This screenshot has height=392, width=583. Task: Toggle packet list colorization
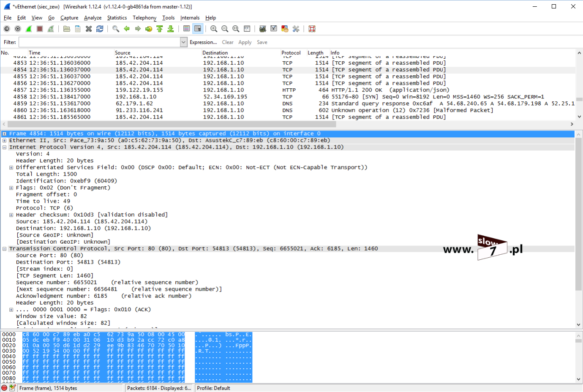click(x=186, y=29)
